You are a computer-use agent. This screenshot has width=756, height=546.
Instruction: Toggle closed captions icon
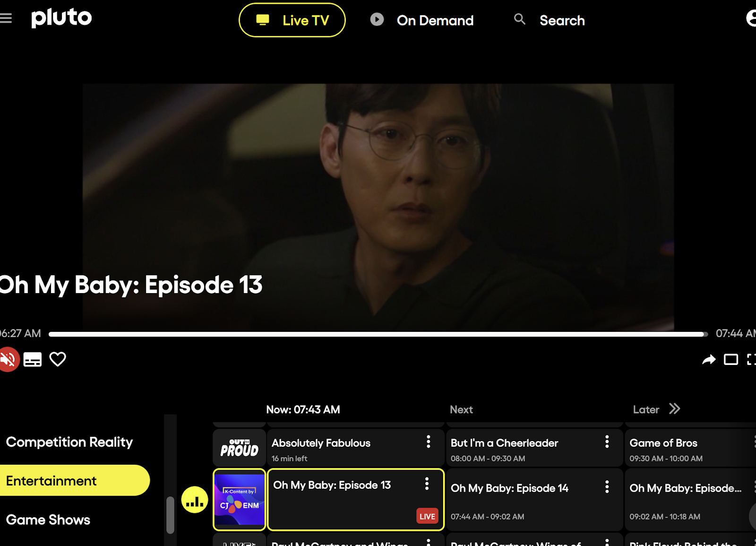click(x=33, y=360)
